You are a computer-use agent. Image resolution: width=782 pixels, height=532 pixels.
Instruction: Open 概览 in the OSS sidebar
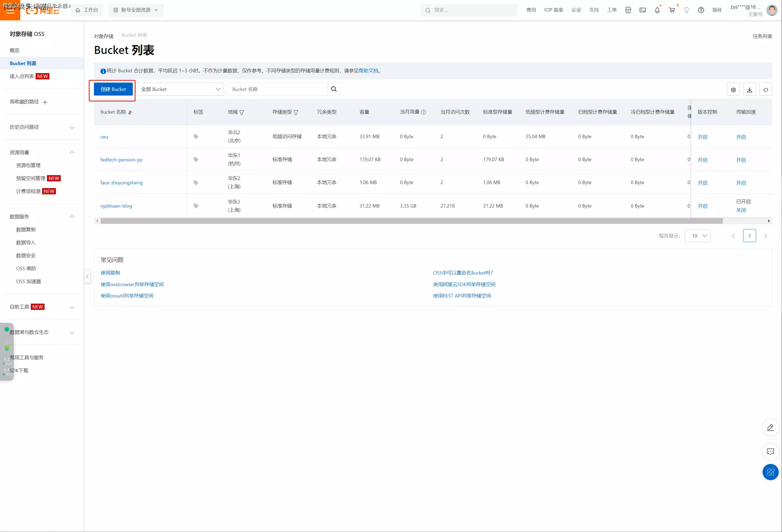coord(15,50)
